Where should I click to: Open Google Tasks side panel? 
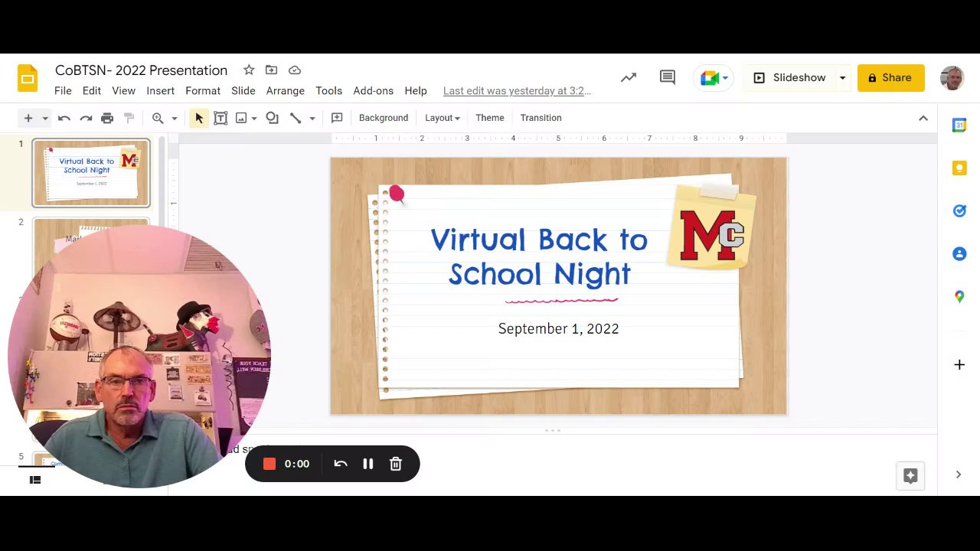[959, 210]
